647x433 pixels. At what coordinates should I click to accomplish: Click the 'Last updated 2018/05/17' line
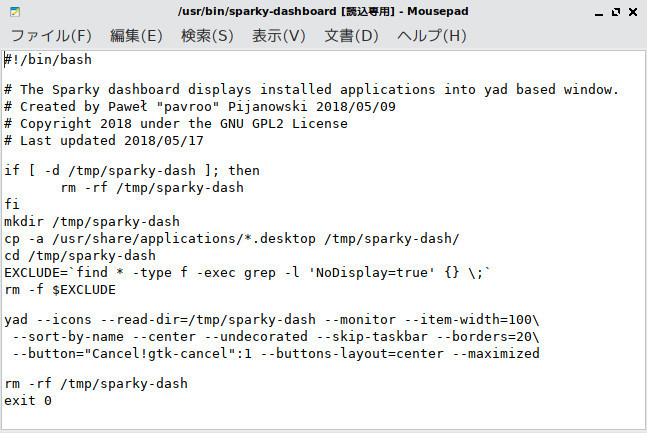point(104,140)
